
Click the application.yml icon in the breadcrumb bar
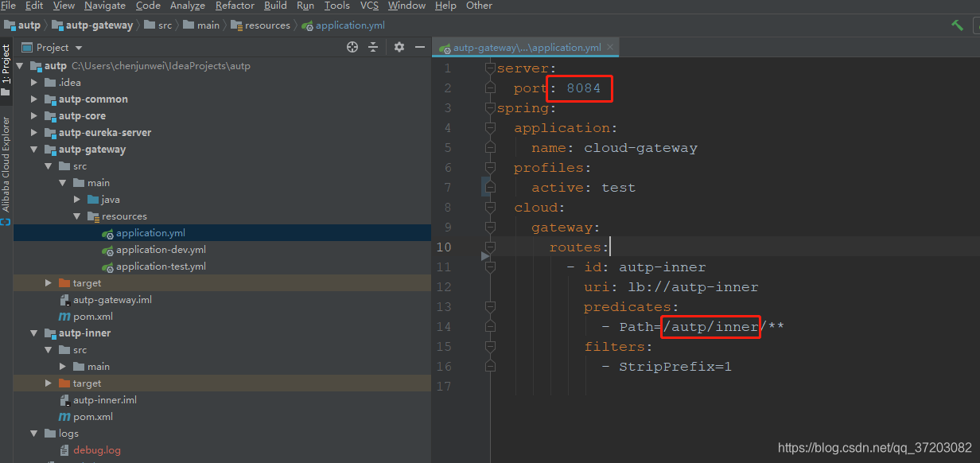(x=306, y=25)
